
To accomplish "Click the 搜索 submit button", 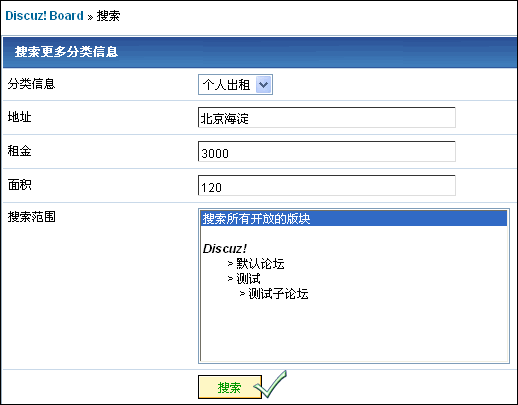I will 230,387.
